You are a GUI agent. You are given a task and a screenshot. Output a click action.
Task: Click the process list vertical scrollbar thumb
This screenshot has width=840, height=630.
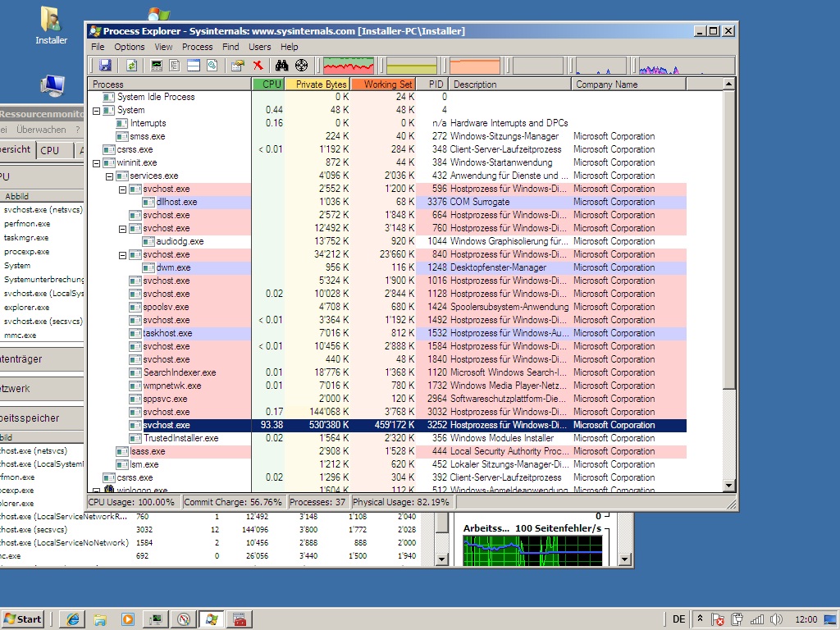click(x=728, y=240)
